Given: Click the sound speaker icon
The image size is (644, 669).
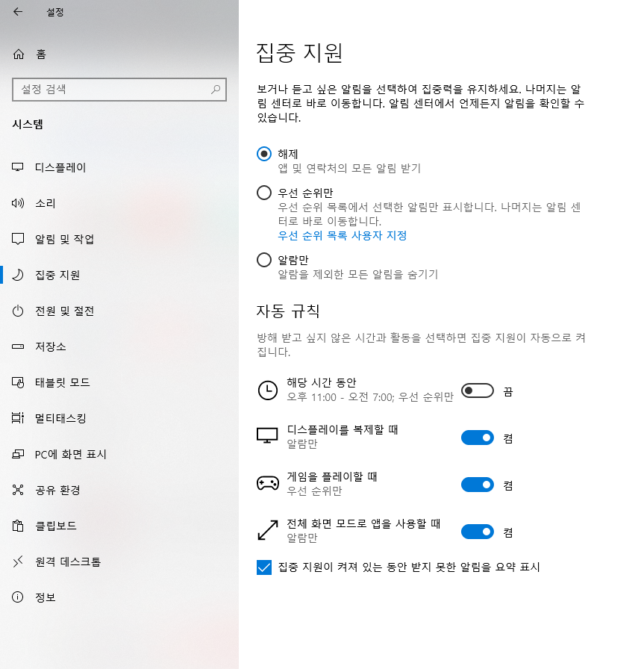Looking at the screenshot, I should point(18,203).
